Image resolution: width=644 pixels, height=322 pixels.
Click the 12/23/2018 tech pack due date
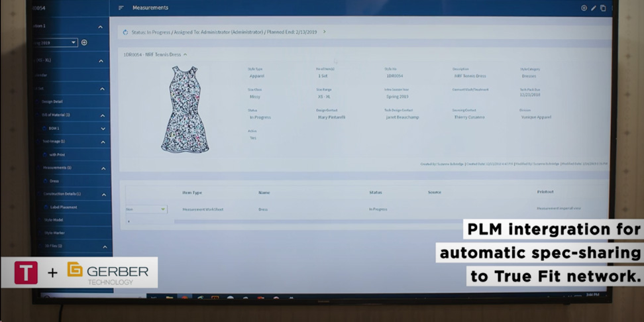[x=530, y=95]
